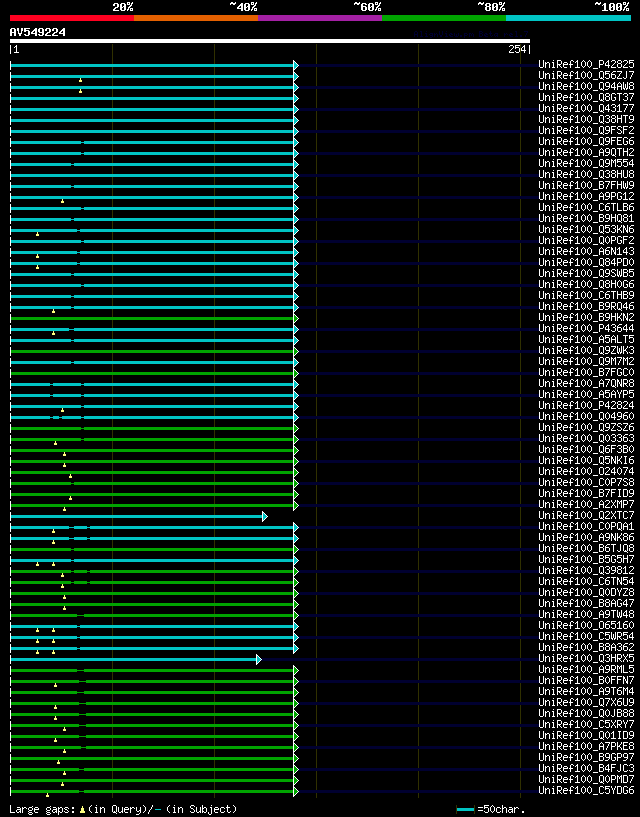
Task: Open hit UniRef100_Q94AW8
Action: pos(586,86)
